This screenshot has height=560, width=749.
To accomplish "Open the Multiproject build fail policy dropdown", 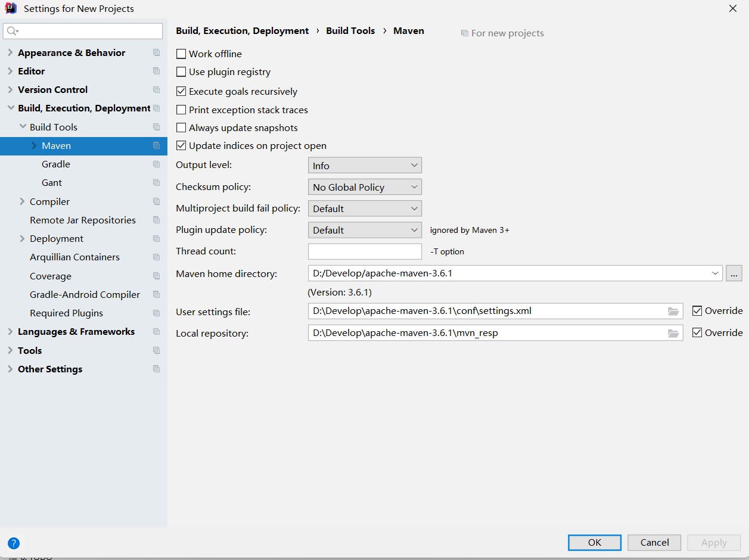I will pyautogui.click(x=365, y=209).
